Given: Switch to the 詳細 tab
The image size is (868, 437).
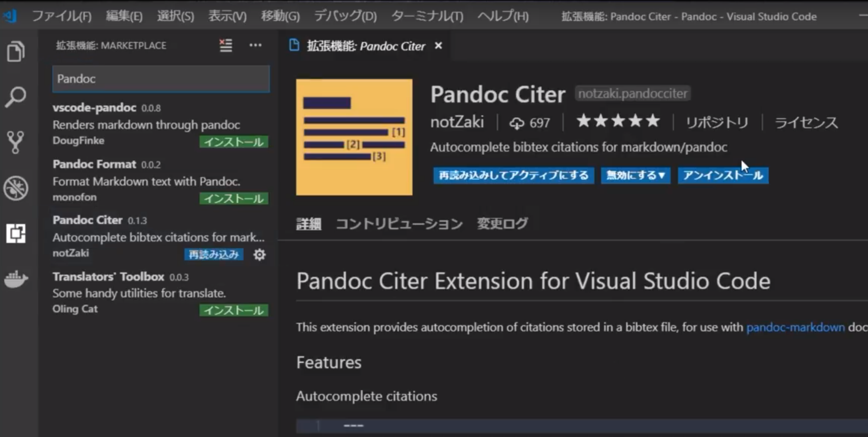Looking at the screenshot, I should point(308,224).
